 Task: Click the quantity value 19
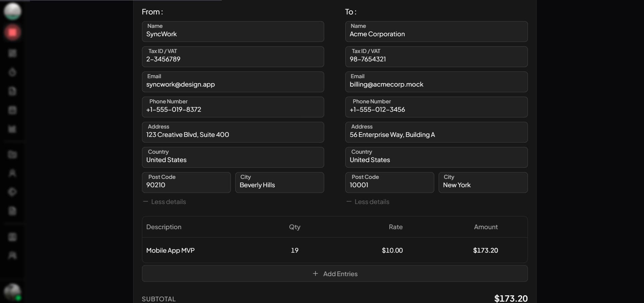tap(295, 250)
